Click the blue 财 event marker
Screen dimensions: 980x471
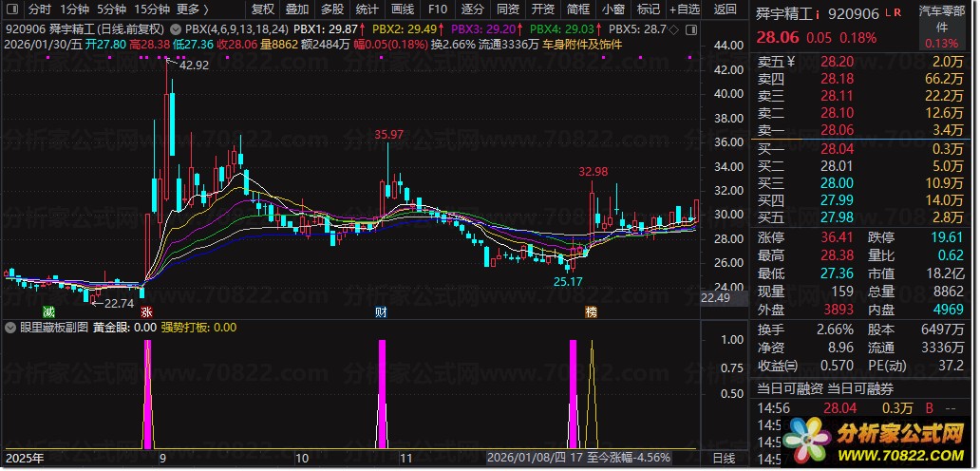pyautogui.click(x=381, y=311)
